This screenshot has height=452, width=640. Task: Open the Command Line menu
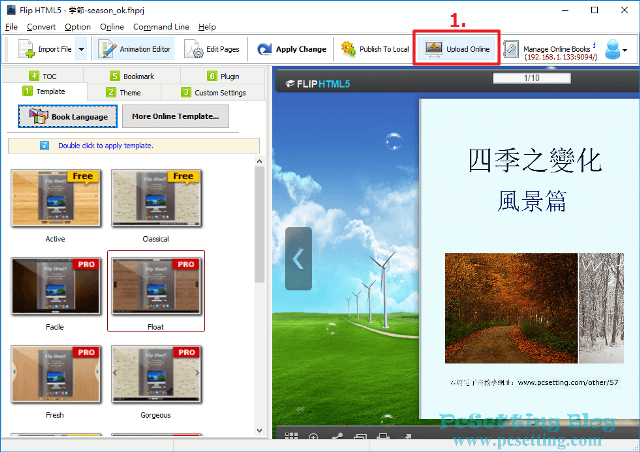click(x=161, y=26)
